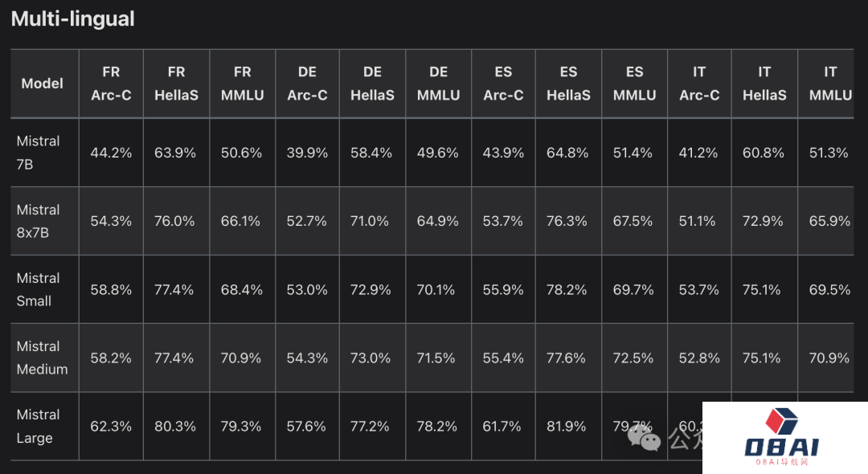Select Mistral Large's 81.9% ES HellaS cell

tap(568, 427)
